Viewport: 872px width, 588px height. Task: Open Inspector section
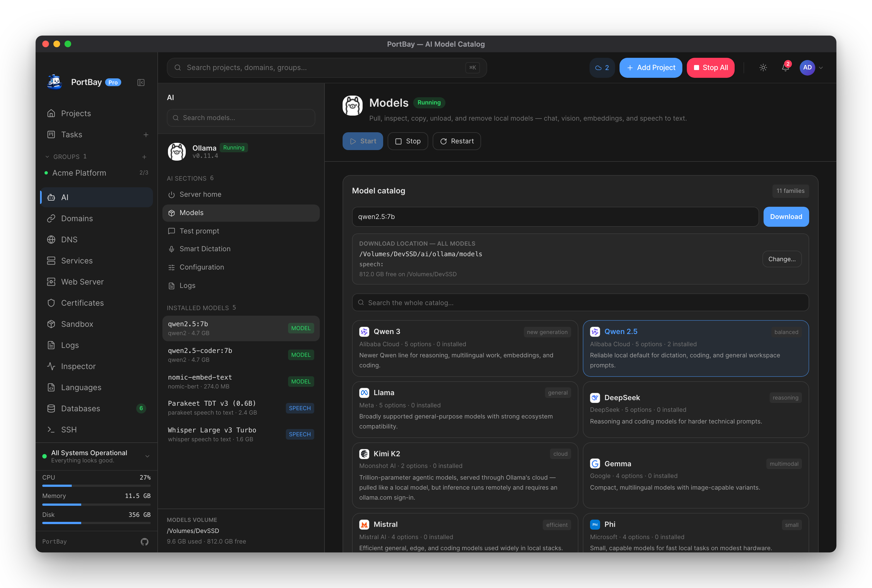coord(96,366)
